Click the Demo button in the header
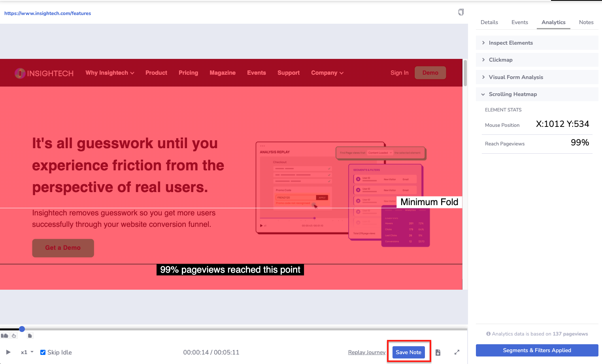The width and height of the screenshot is (602, 364). (x=430, y=73)
